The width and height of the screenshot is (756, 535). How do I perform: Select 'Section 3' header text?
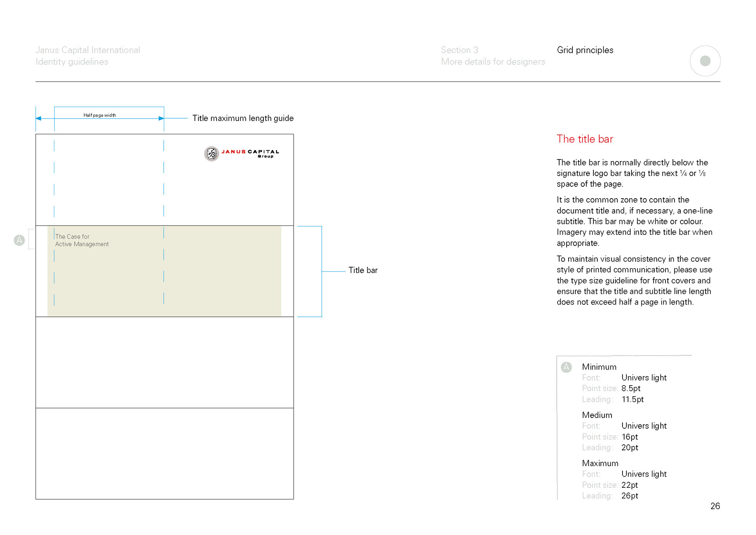pyautogui.click(x=459, y=50)
